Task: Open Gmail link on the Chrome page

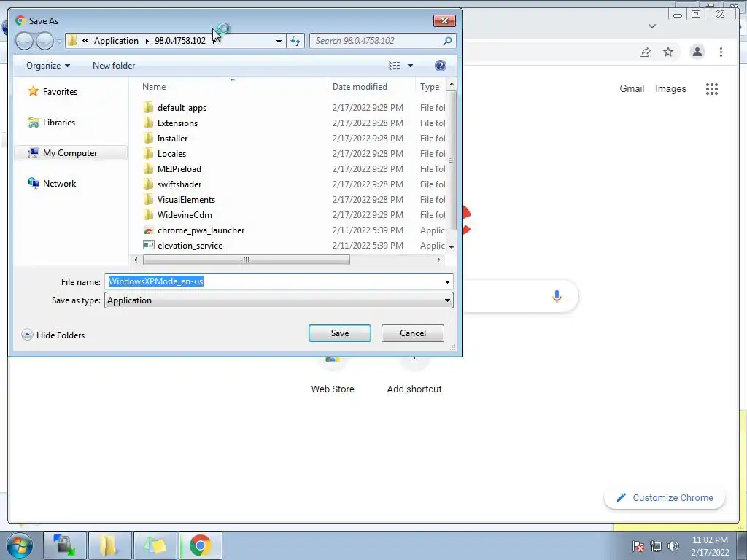Action: pyautogui.click(x=632, y=88)
